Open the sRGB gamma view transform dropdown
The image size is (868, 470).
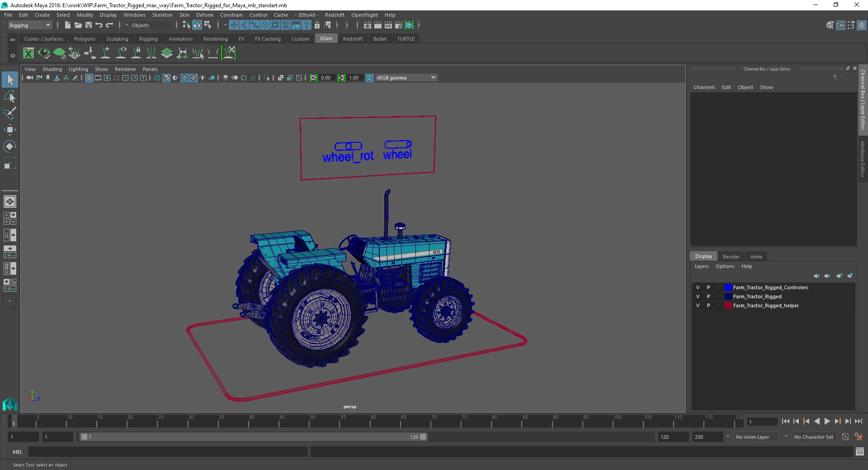tap(406, 78)
